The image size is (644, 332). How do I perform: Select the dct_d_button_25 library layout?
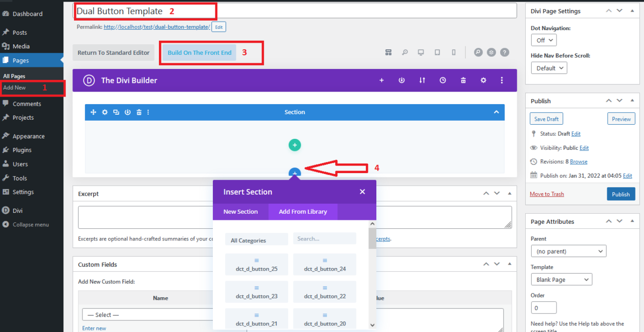tap(257, 265)
